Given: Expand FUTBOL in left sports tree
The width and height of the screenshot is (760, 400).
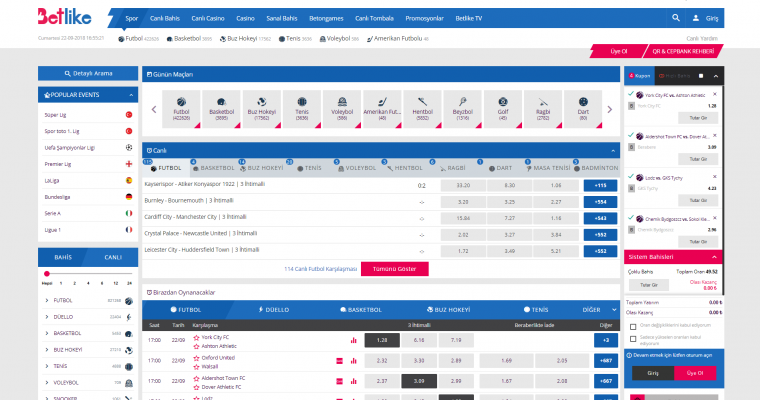Looking at the screenshot, I should click(47, 301).
